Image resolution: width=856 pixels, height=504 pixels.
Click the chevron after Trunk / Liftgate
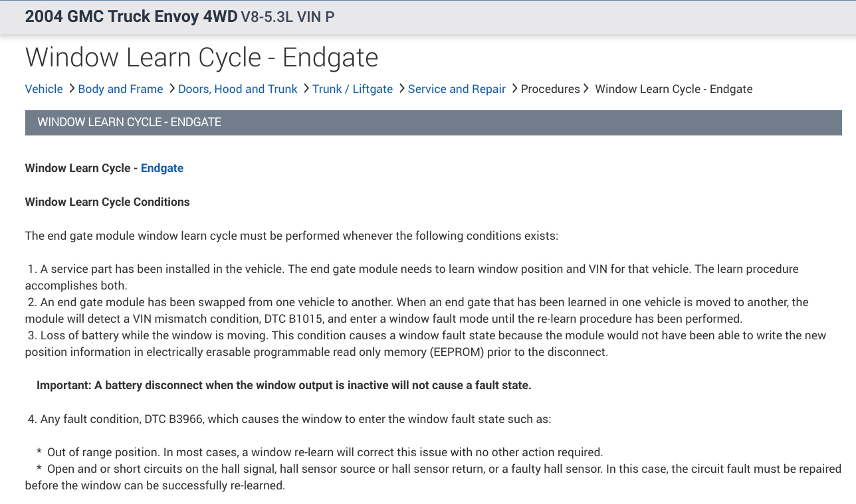tap(401, 88)
